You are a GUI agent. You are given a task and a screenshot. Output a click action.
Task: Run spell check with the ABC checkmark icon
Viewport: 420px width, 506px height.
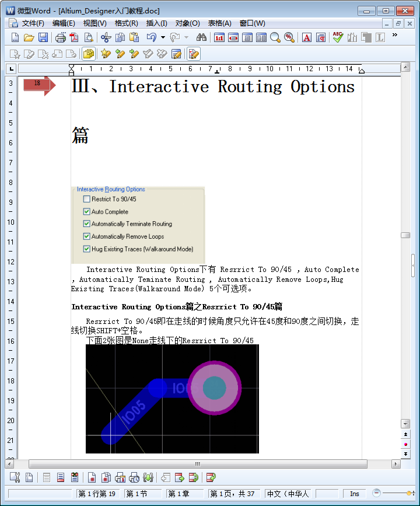tap(338, 37)
